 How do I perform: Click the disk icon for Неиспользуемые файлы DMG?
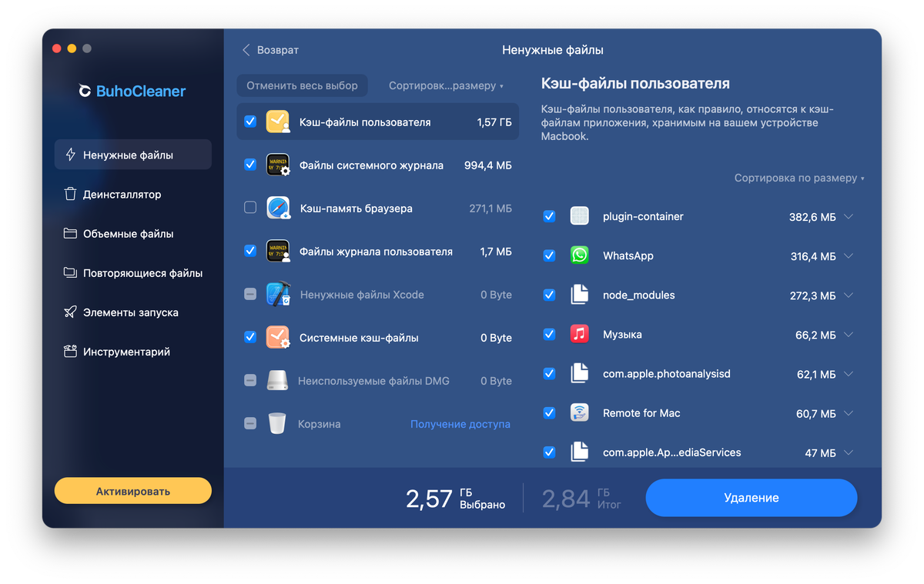click(x=277, y=381)
